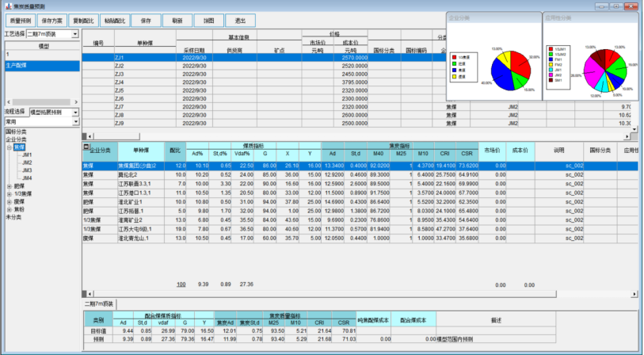The width and height of the screenshot is (644, 355).
Task: Click the 应用性分类 pie chart panel title
Action: [x=558, y=18]
